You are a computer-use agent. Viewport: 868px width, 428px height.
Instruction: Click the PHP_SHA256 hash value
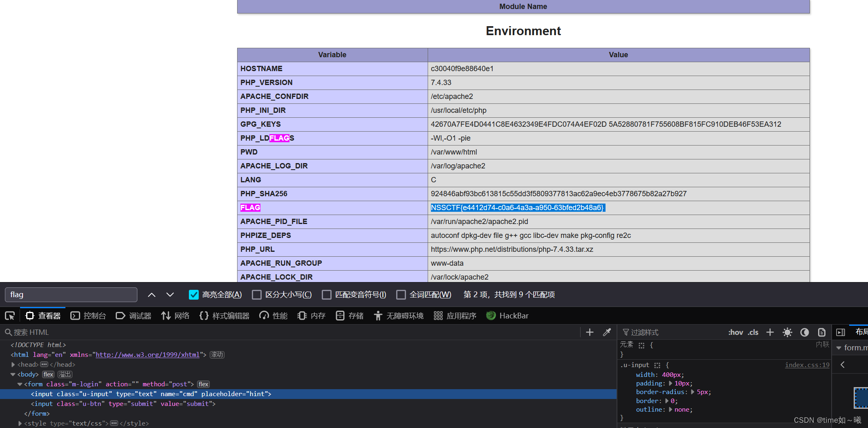coord(558,194)
